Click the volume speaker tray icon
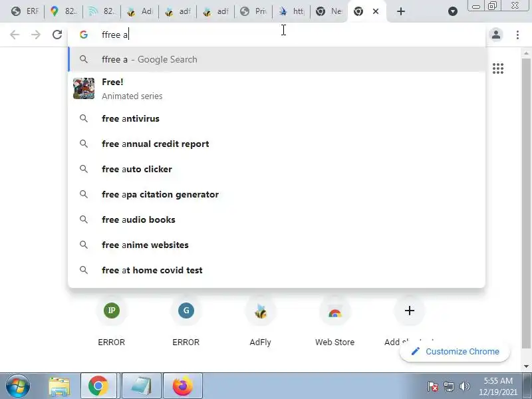This screenshot has height=399, width=532. pos(464,386)
